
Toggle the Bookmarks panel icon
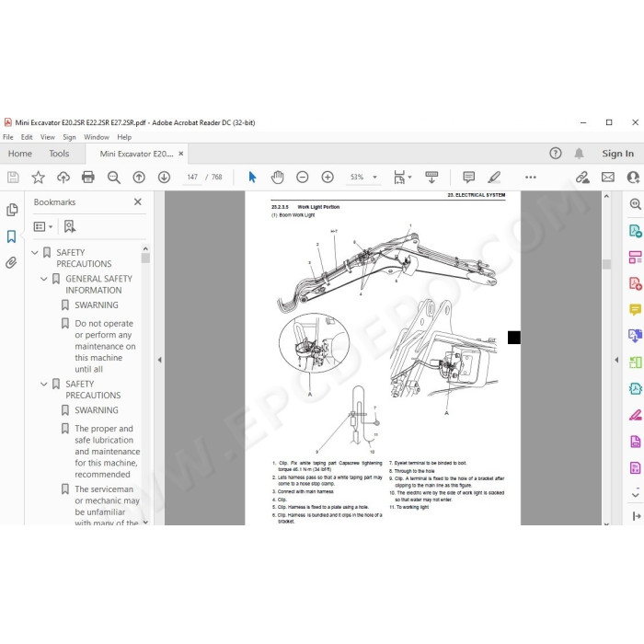click(11, 236)
